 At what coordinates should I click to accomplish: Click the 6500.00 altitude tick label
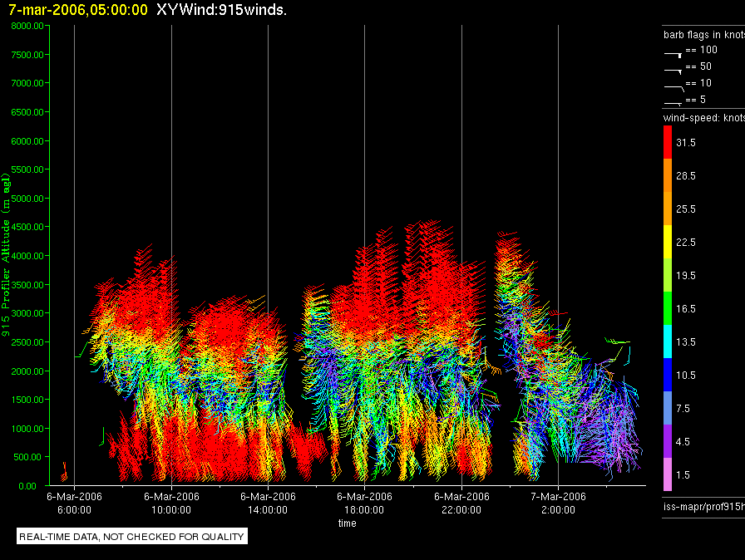(27, 112)
